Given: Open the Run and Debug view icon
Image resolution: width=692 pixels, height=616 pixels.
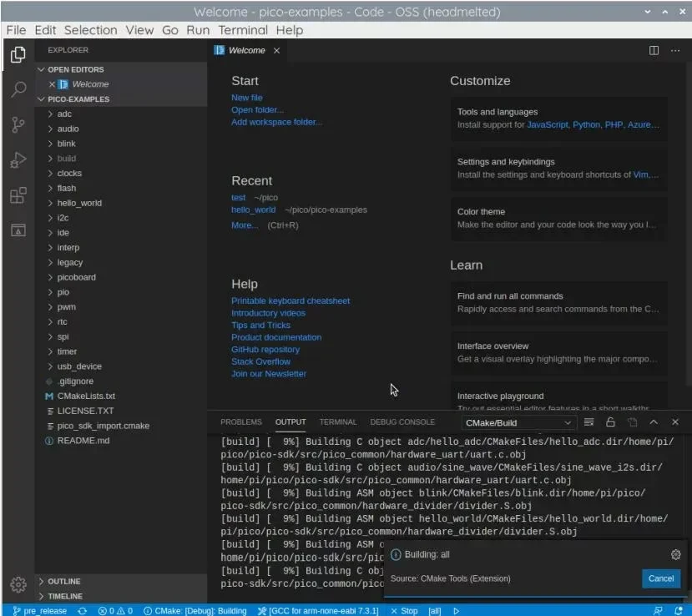Looking at the screenshot, I should click(18, 159).
